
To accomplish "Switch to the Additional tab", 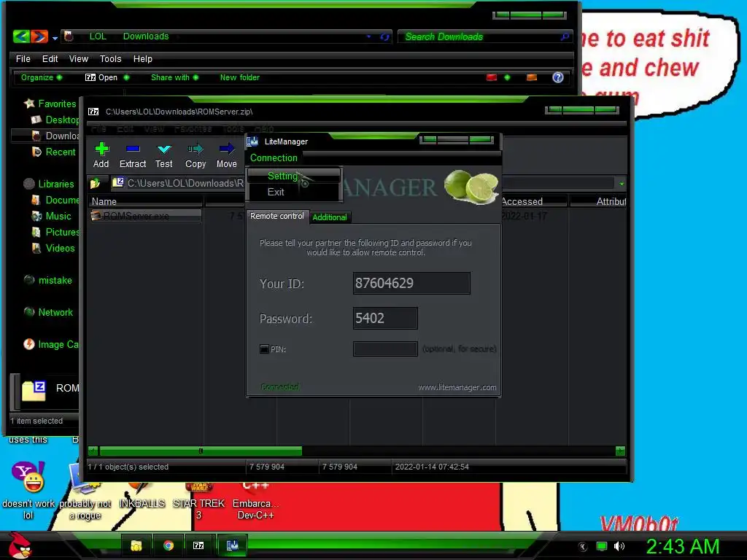I will pos(330,217).
